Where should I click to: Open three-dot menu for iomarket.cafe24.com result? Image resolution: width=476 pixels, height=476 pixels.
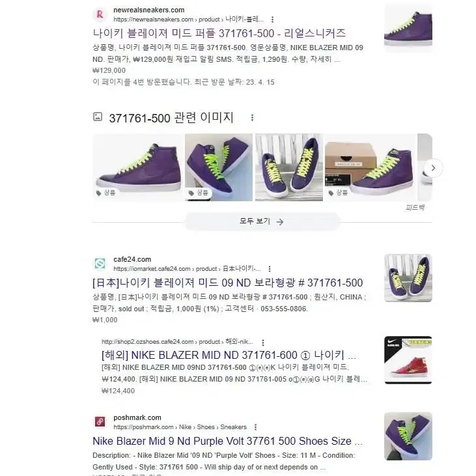[x=270, y=269]
